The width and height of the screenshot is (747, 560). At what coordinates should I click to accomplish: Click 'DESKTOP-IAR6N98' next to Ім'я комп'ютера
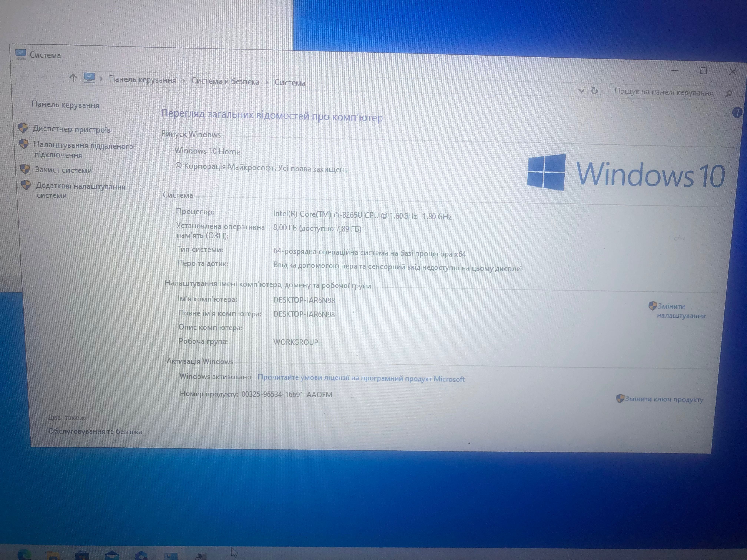pyautogui.click(x=304, y=300)
